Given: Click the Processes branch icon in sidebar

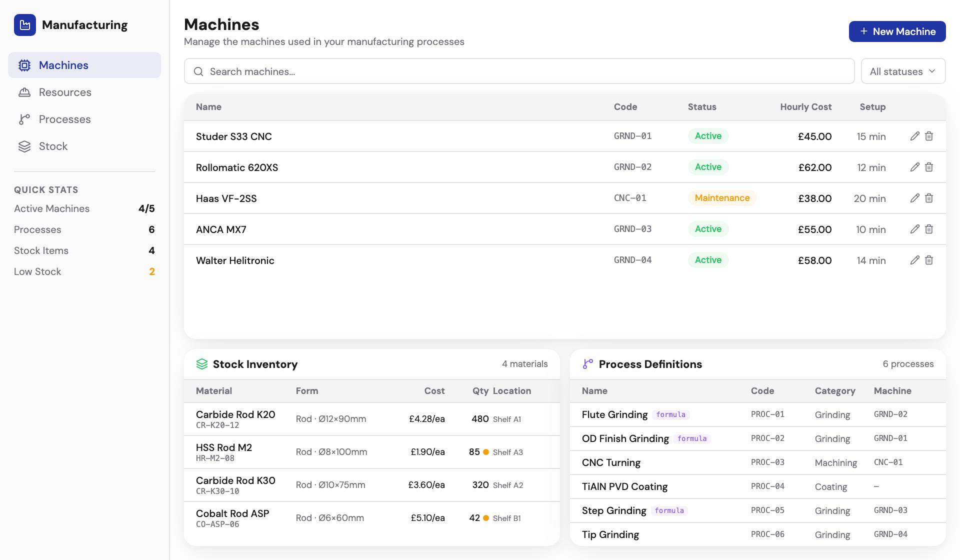Looking at the screenshot, I should pyautogui.click(x=24, y=119).
